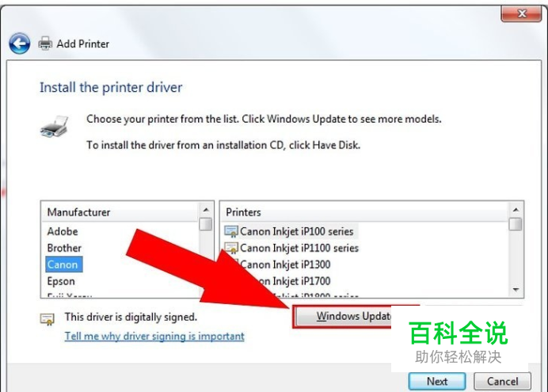Go back with the blue arrow button
548x392 pixels.
tap(20, 44)
